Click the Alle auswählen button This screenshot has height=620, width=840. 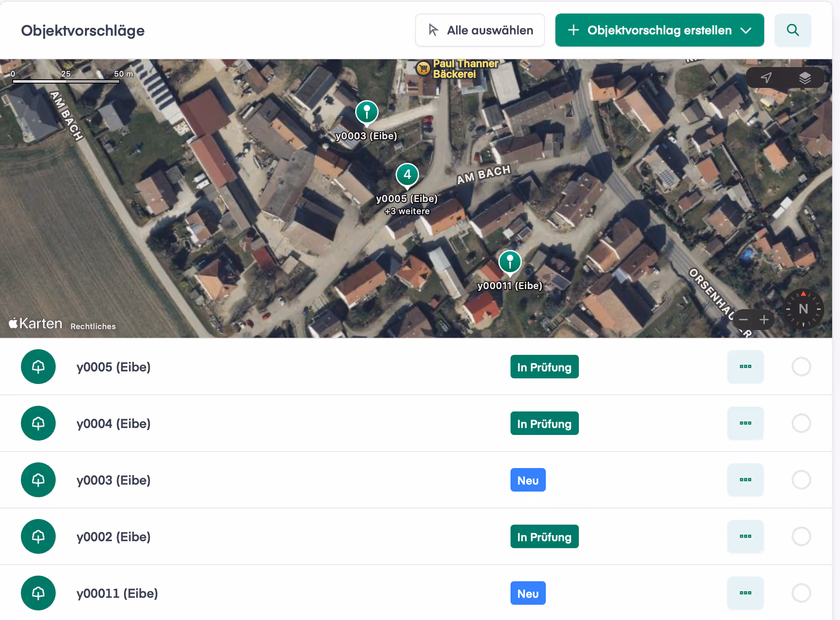[x=480, y=30]
